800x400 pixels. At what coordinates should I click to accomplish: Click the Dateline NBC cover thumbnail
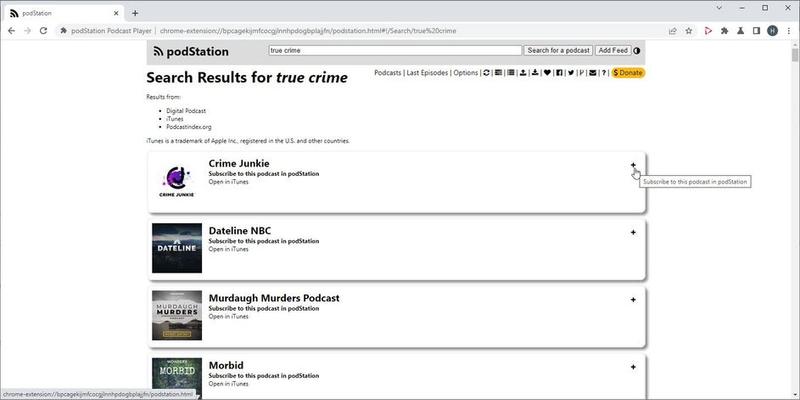pyautogui.click(x=177, y=248)
